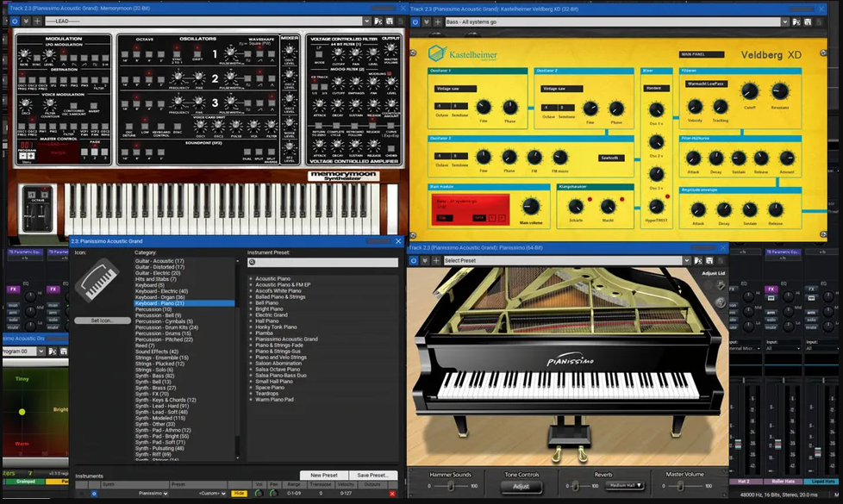Screen dimensions: 843x504
Task: Click the Pianissimo save preset disk icon
Action: 709,260
